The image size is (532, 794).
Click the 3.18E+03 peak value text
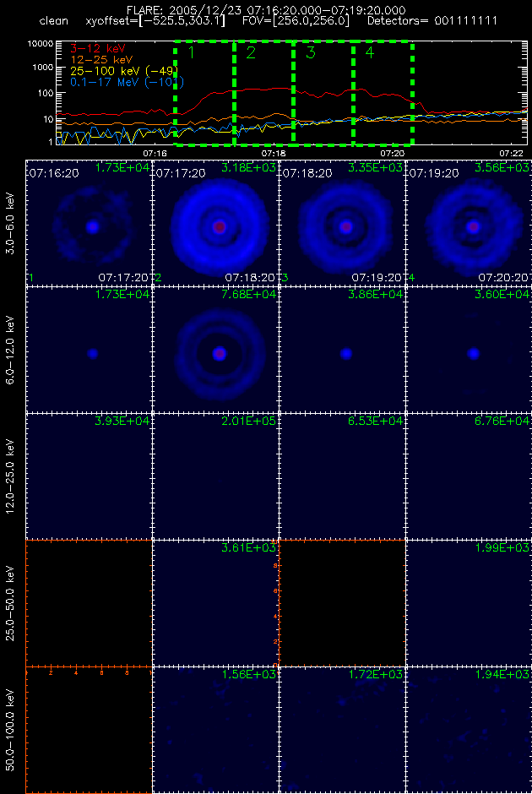[x=250, y=167]
